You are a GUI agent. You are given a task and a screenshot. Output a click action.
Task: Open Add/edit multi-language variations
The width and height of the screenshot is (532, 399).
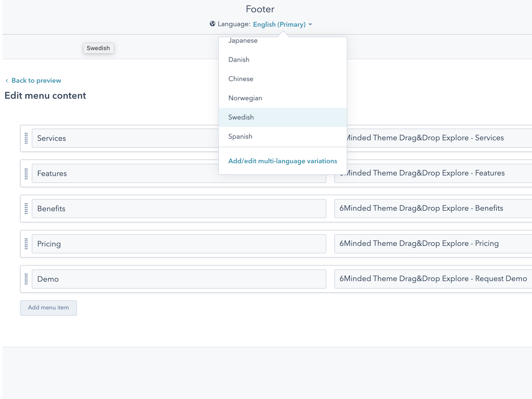[x=282, y=161]
